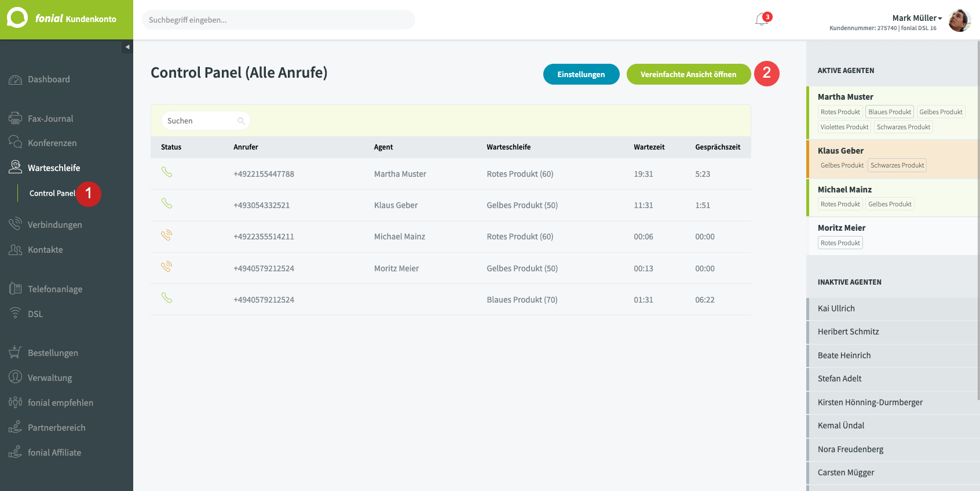Click the Suchen filter input
The height and width of the screenshot is (491, 980).
(x=206, y=121)
